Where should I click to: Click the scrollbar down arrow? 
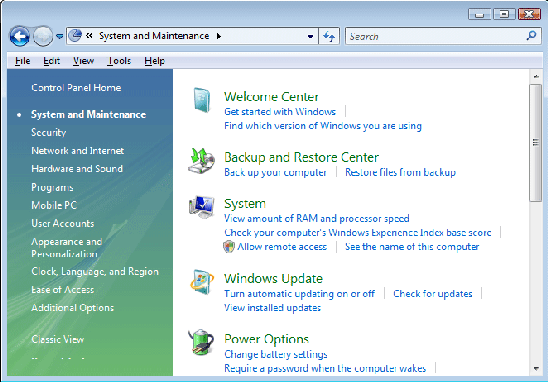click(x=535, y=369)
